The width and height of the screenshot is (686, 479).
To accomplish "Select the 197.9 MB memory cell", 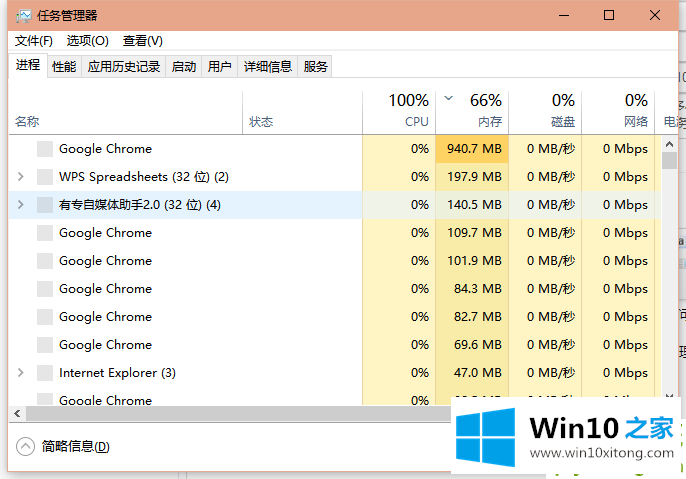I will [472, 177].
